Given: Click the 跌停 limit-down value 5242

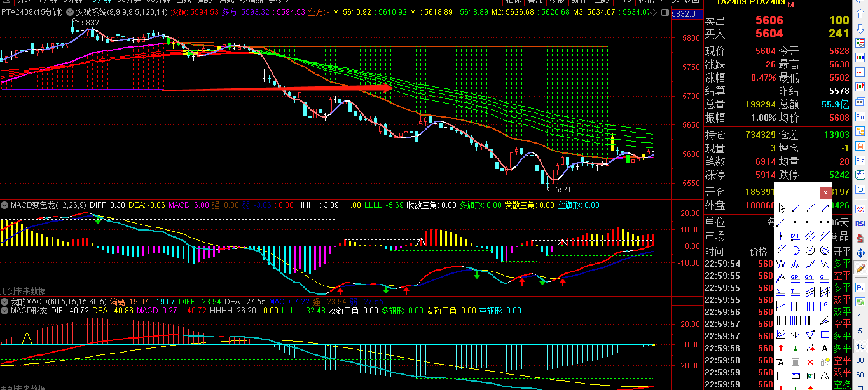Looking at the screenshot, I should 839,175.
